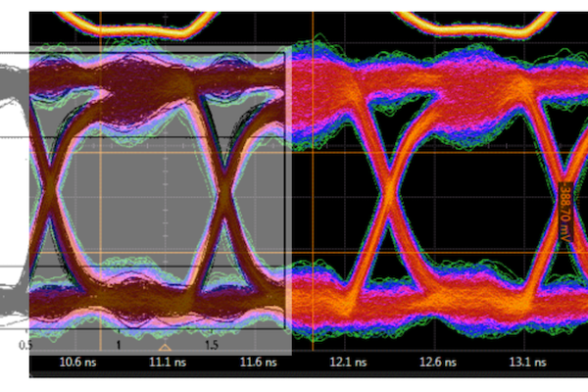Image resolution: width=588 pixels, height=392 pixels.
Task: Select the vertical orange cursor in gray overlay
Action: pyautogui.click(x=101, y=196)
